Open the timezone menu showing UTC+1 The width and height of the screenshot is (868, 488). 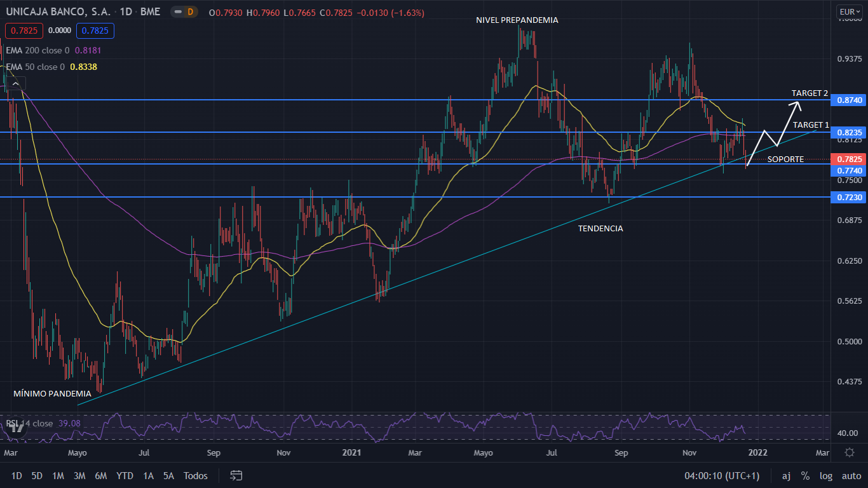tap(721, 475)
